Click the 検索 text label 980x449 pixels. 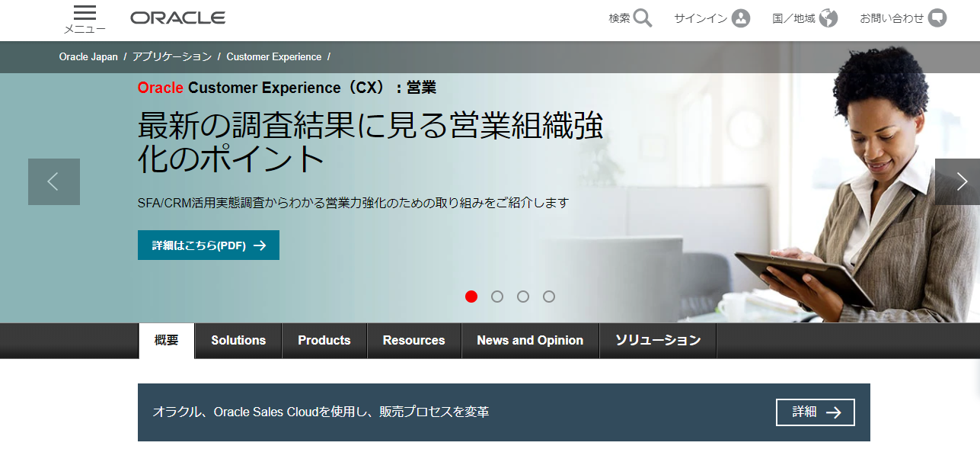pyautogui.click(x=619, y=18)
